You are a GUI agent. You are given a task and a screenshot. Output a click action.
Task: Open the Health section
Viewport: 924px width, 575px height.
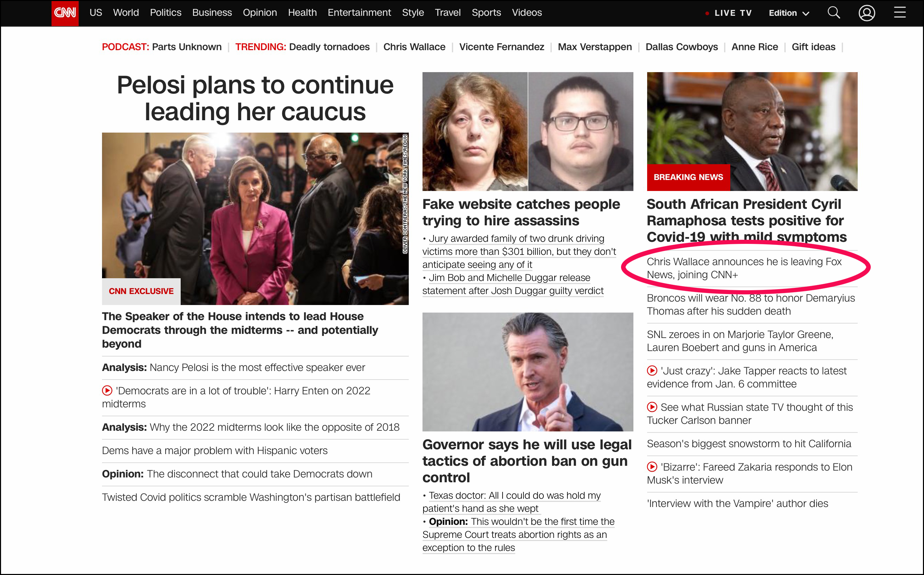point(302,13)
